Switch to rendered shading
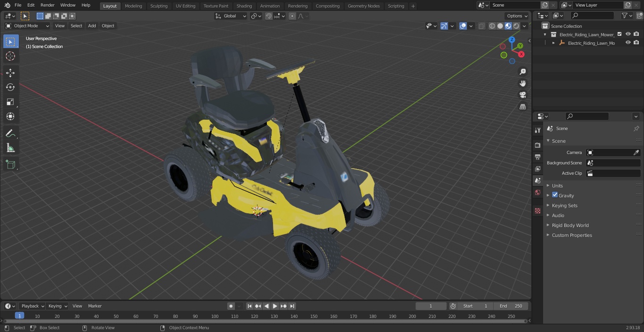644x332 pixels. (x=516, y=26)
